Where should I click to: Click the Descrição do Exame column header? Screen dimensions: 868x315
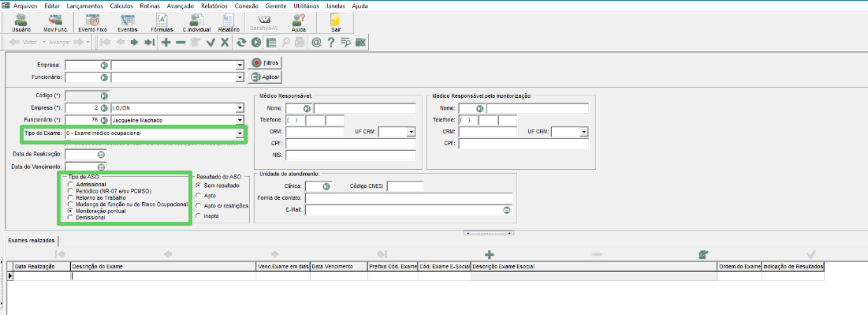tap(162, 267)
